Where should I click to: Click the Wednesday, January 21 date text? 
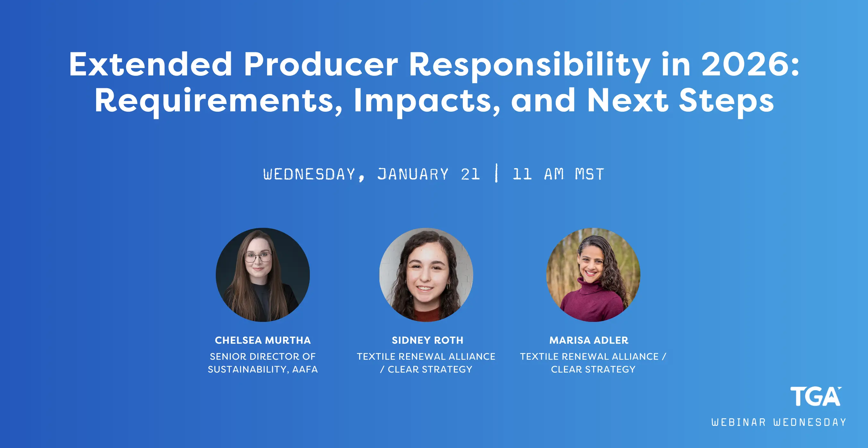pos(371,174)
